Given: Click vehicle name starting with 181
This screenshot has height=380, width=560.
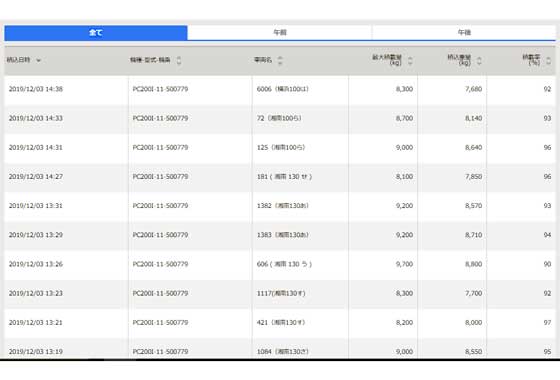Looking at the screenshot, I should pos(284,176).
